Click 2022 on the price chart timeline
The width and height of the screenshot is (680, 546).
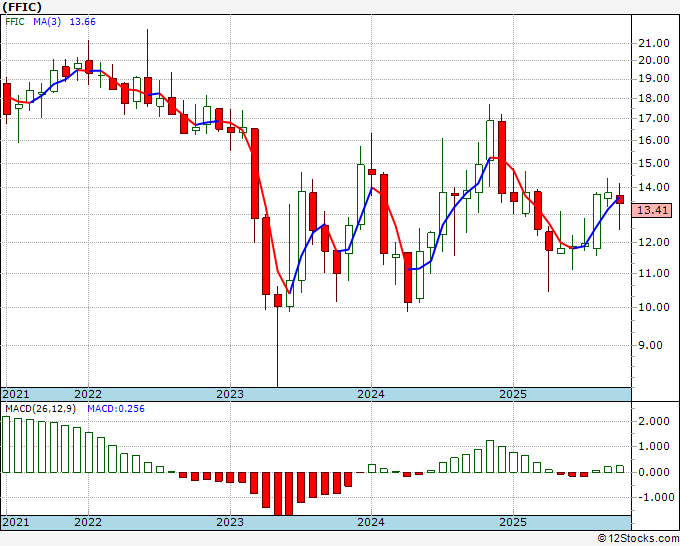(x=88, y=394)
